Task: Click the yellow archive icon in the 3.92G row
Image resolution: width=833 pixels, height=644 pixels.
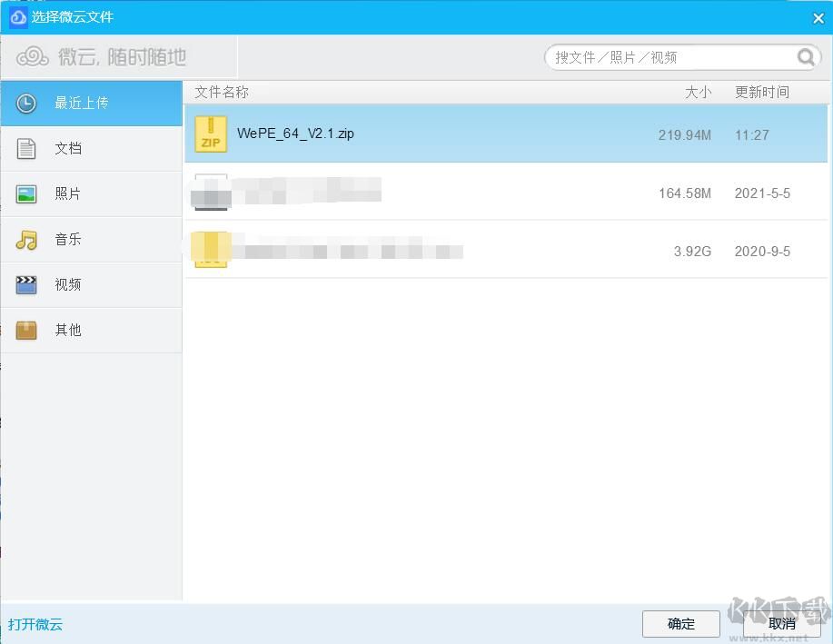Action: [211, 250]
